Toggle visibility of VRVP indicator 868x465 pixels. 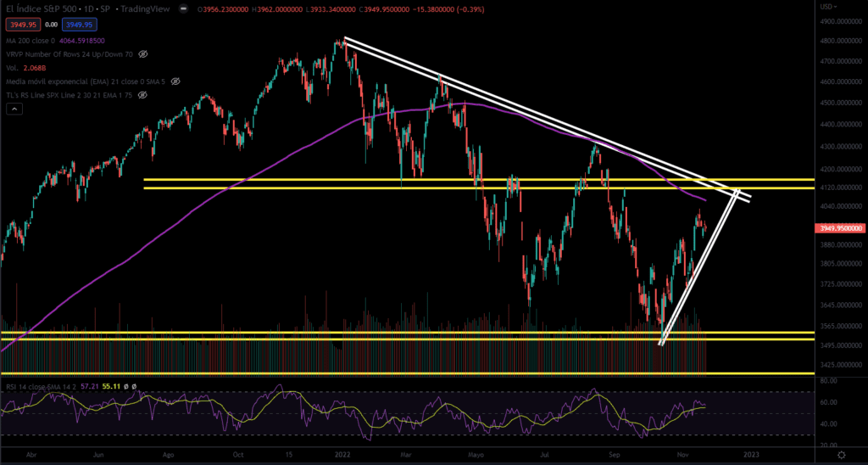143,53
